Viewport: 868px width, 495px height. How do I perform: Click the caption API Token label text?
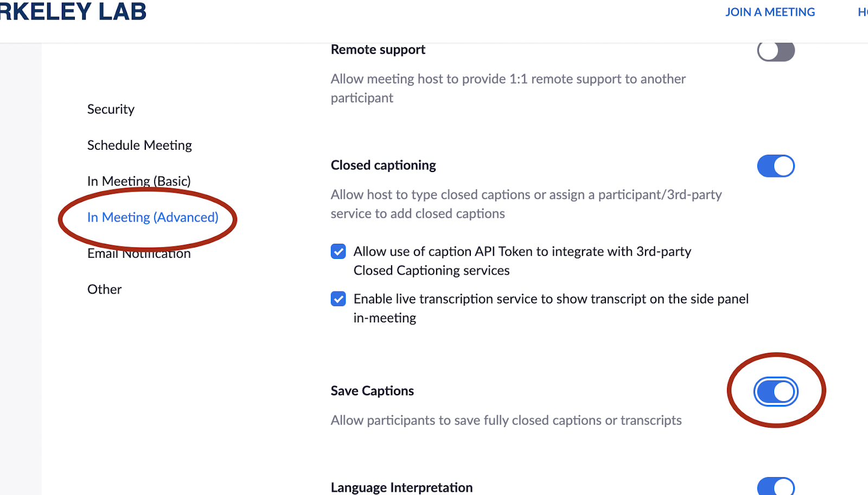click(522, 261)
